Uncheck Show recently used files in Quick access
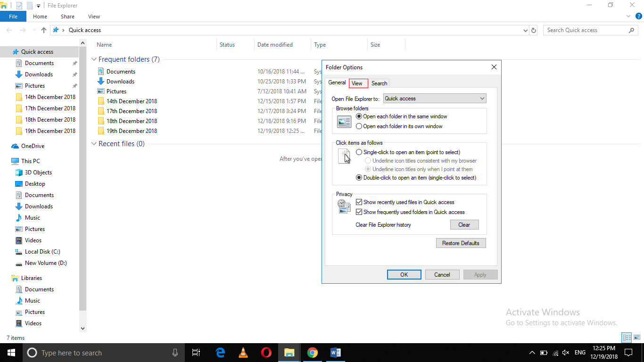Screen dimensions: 644x362 (x=359, y=202)
